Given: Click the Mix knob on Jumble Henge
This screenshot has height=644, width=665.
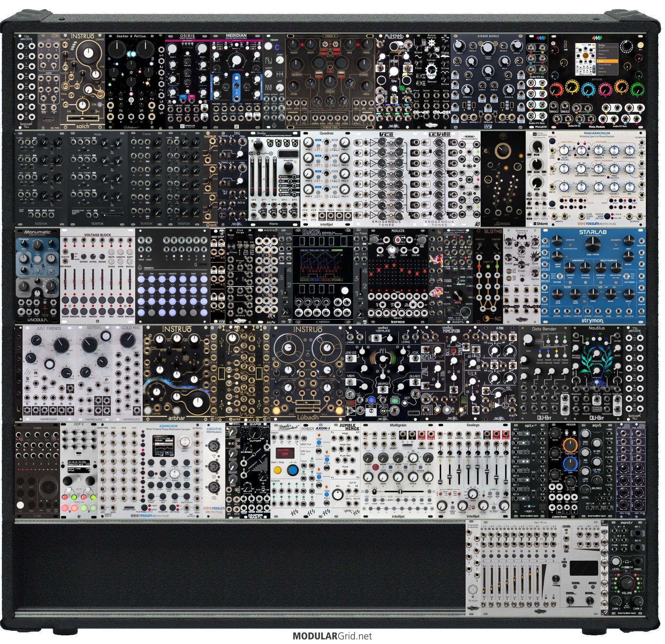Looking at the screenshot, I should [x=338, y=495].
